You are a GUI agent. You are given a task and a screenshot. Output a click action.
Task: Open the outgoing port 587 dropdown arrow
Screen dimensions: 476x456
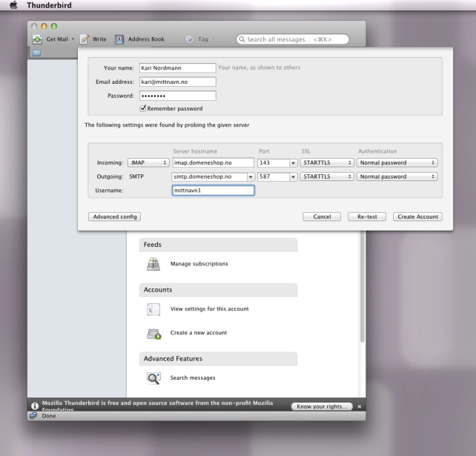[x=293, y=176]
